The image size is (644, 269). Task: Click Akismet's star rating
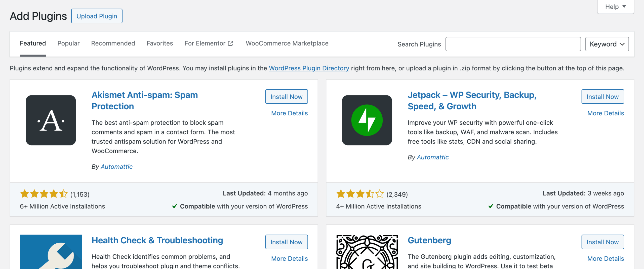(x=44, y=194)
